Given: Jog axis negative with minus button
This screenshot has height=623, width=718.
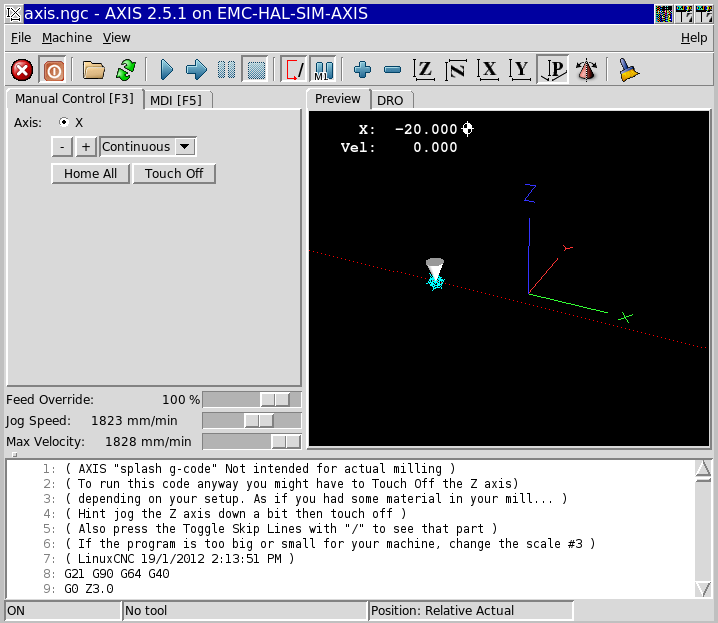Looking at the screenshot, I should coord(62,147).
